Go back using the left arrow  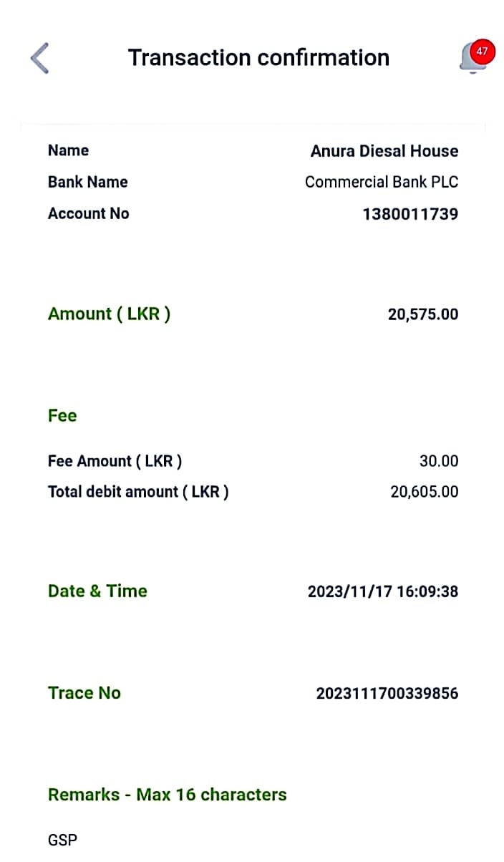pyautogui.click(x=40, y=58)
